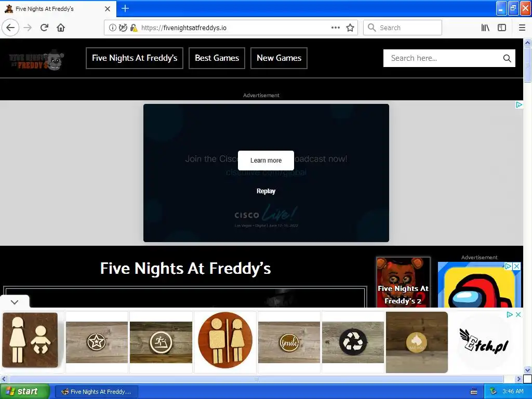The width and height of the screenshot is (532, 399).
Task: Open the Windows start menu
Action: click(x=24, y=391)
